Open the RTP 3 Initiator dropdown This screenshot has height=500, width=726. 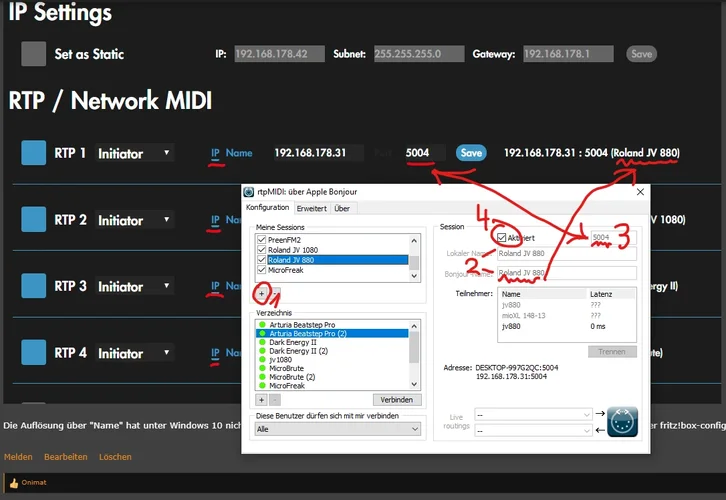pyautogui.click(x=134, y=287)
